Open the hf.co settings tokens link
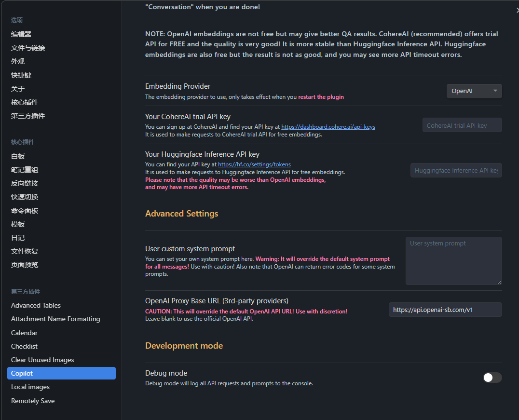519x420 pixels. [254, 164]
